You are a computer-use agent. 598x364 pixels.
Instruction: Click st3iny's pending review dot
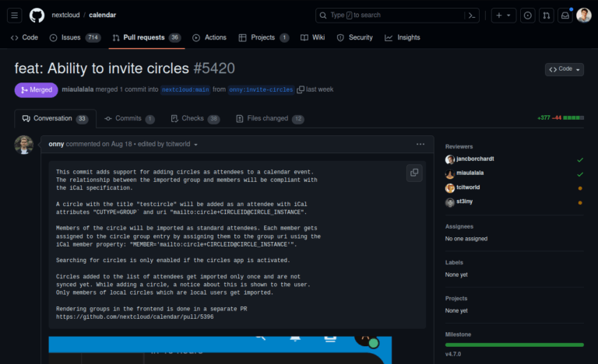coord(580,203)
